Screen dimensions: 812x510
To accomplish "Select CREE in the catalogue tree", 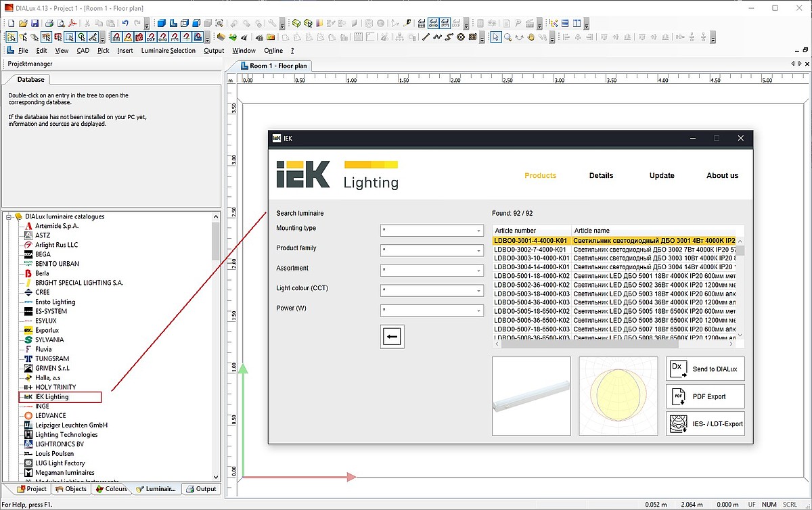I will click(43, 292).
